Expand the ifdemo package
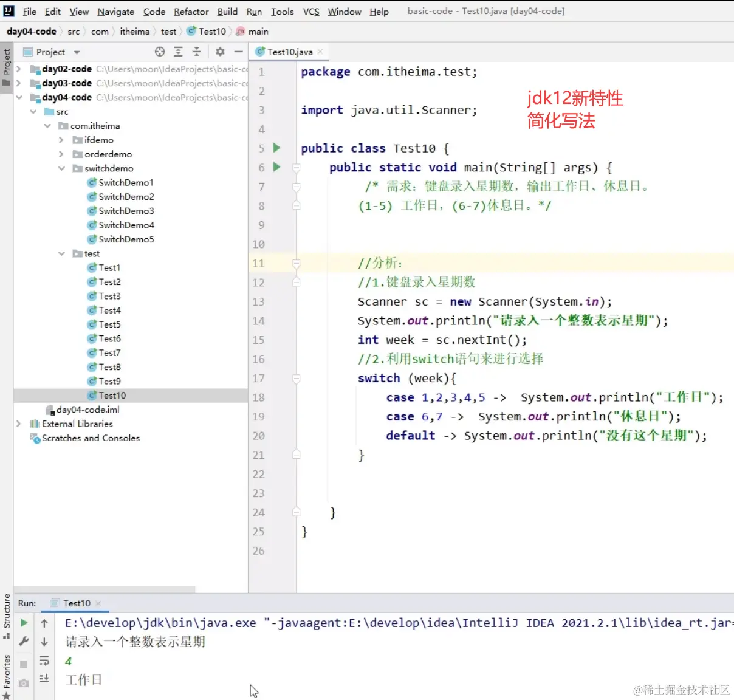 (61, 140)
